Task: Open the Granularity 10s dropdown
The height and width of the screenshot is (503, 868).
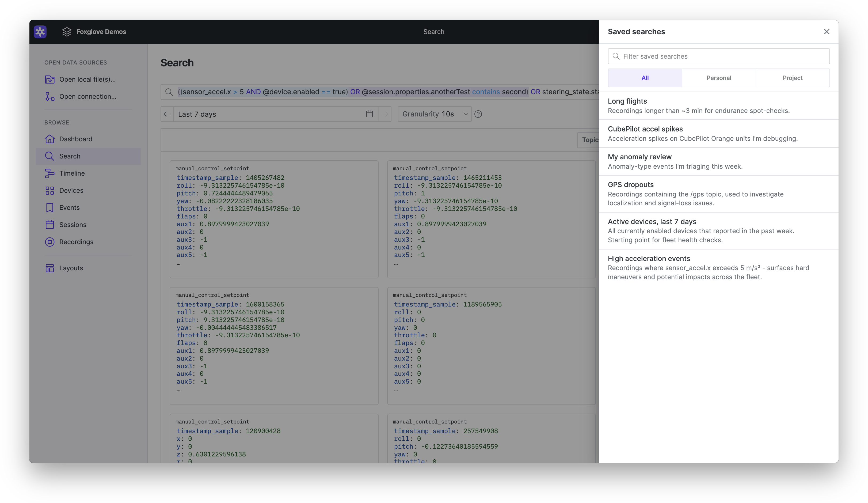Action: click(x=434, y=114)
